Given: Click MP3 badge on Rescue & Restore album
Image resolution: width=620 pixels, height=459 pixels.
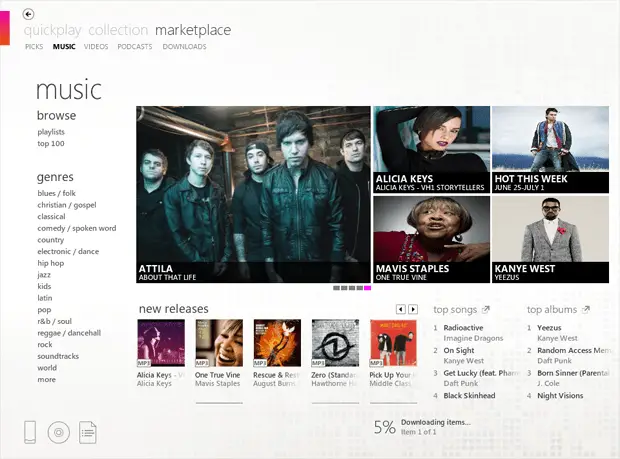Looking at the screenshot, I should click(x=260, y=363).
